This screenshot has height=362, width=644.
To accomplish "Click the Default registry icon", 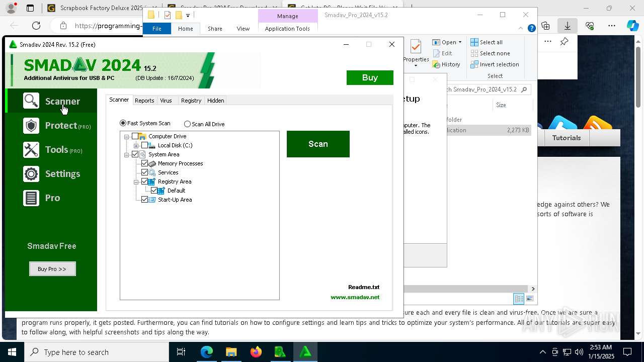I will pyautogui.click(x=162, y=191).
